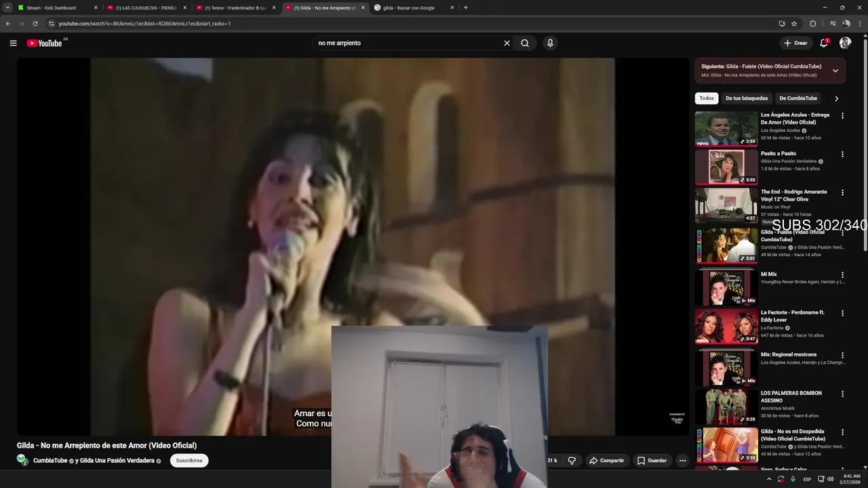
Task: Dislike the video with thumbs-down
Action: click(x=572, y=461)
